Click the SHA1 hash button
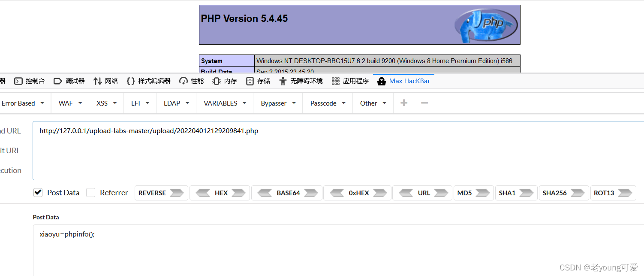644x276 pixels. tap(516, 193)
